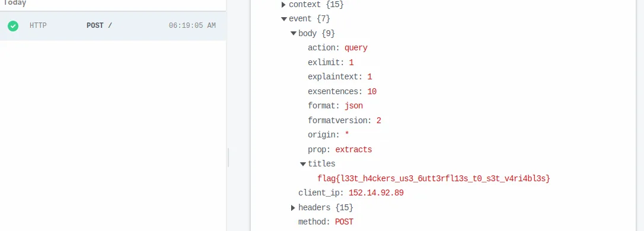The image size is (644, 231).
Task: Click the client_ip value 152.14.92.89
Action: pyautogui.click(x=376, y=193)
